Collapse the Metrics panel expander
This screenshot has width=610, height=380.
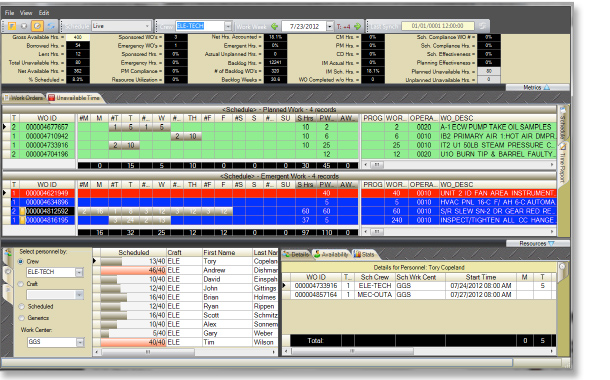537,88
